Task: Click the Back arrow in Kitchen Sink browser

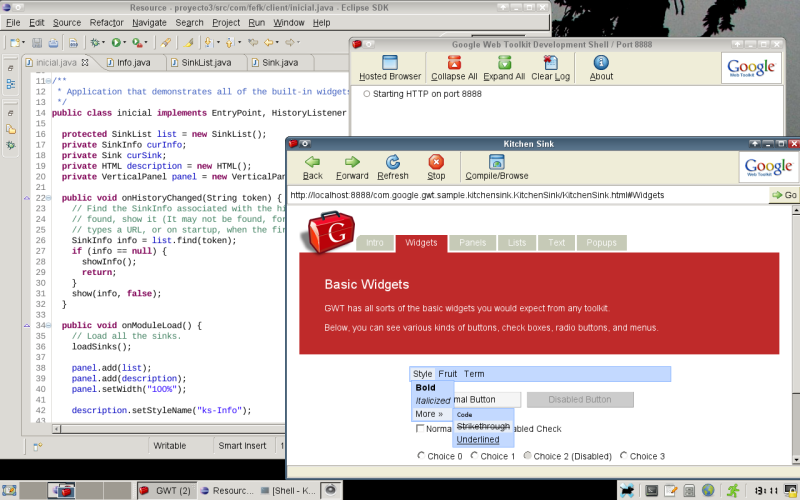Action: coord(312,168)
